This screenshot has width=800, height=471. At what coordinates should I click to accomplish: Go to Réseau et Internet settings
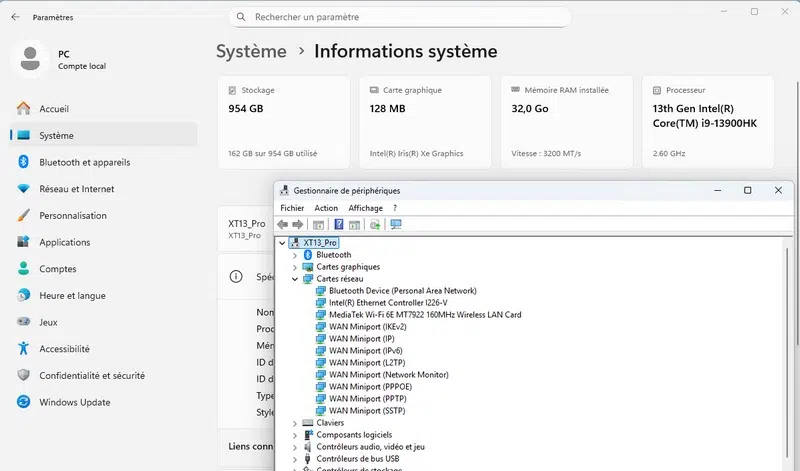click(x=76, y=189)
